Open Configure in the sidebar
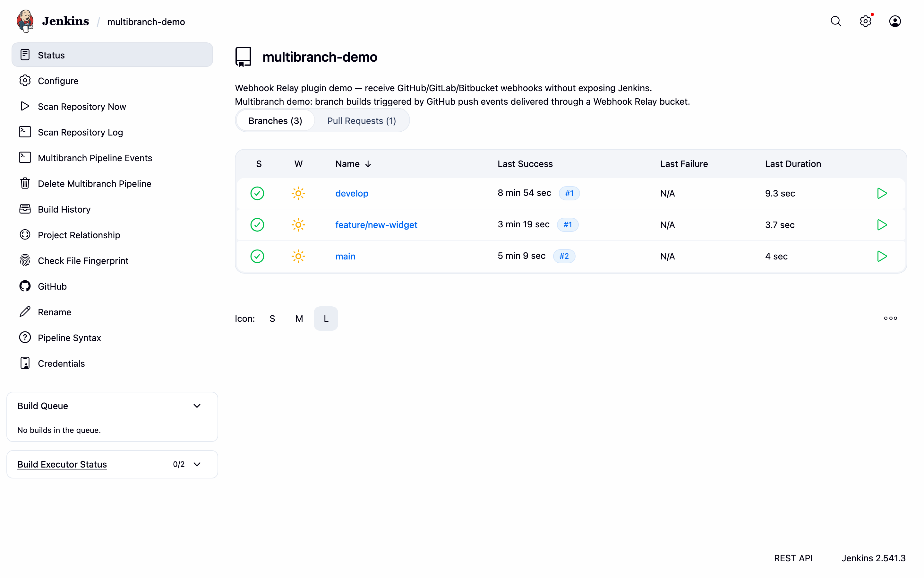Image resolution: width=924 pixels, height=578 pixels. tap(112, 81)
